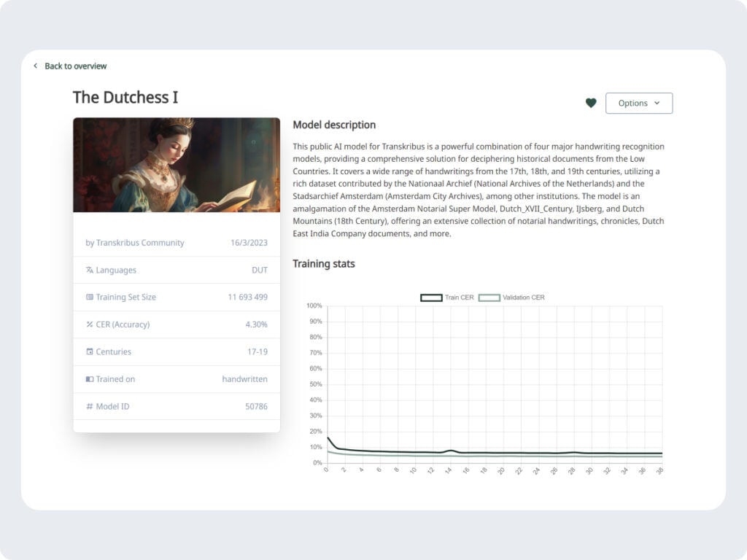The height and width of the screenshot is (560, 747).
Task: Click the Model ID value 50786
Action: click(x=256, y=406)
